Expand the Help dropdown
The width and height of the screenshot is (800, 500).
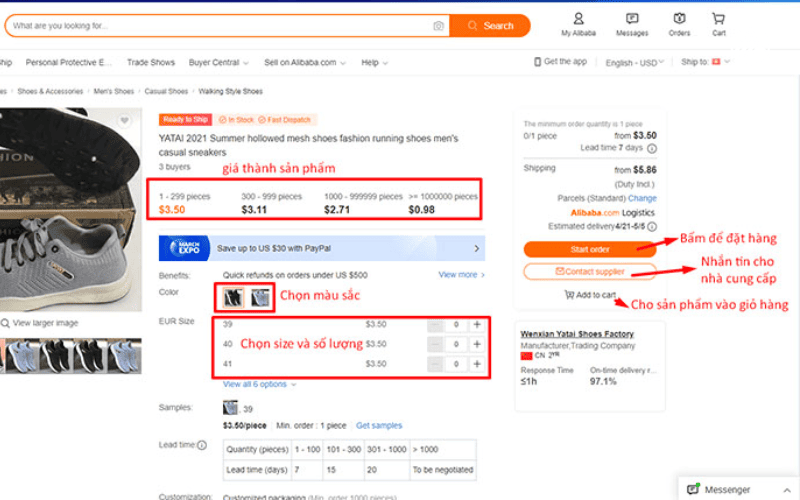374,62
